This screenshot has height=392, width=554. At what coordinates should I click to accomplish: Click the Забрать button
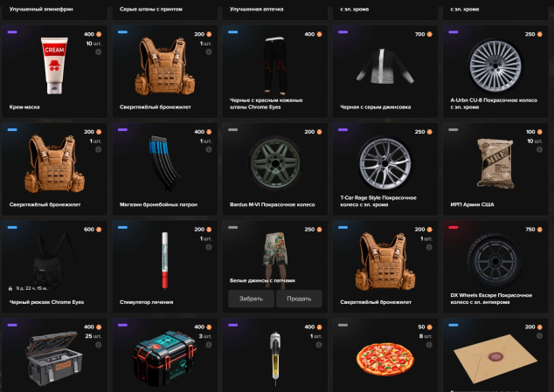click(251, 299)
